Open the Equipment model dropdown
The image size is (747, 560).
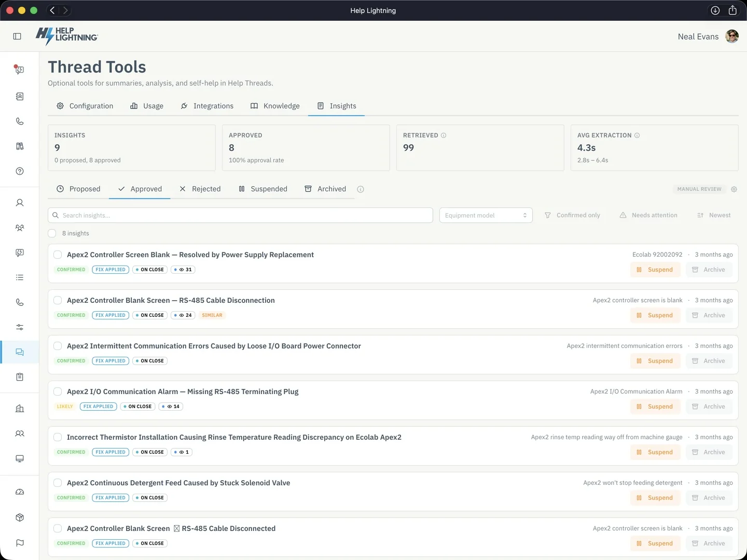point(486,215)
